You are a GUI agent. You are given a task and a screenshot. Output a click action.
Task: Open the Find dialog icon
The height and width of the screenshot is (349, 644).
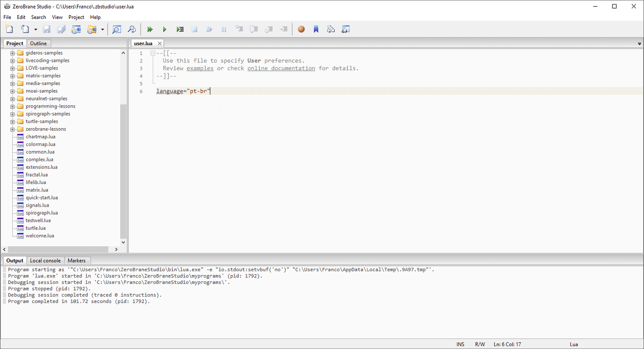click(116, 29)
